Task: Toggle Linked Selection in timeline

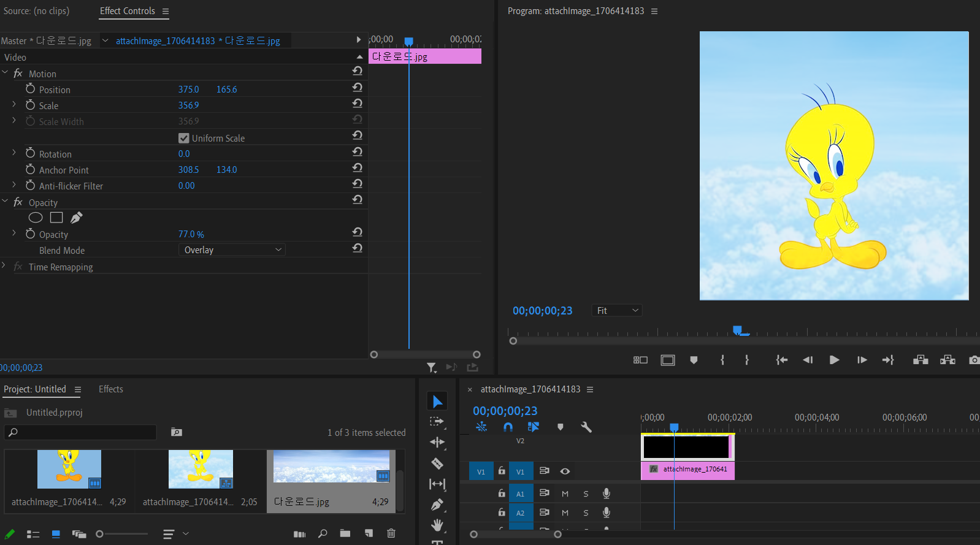Action: (x=534, y=427)
